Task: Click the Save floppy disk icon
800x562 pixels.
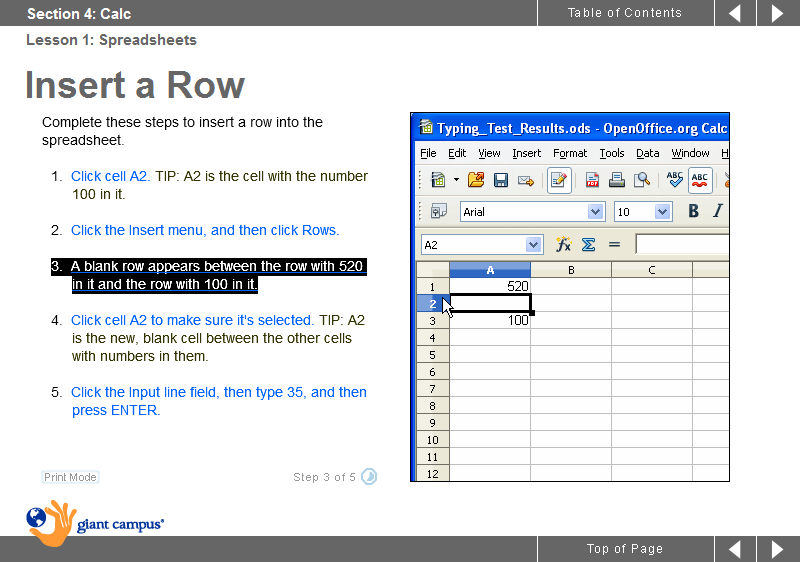Action: click(501, 180)
